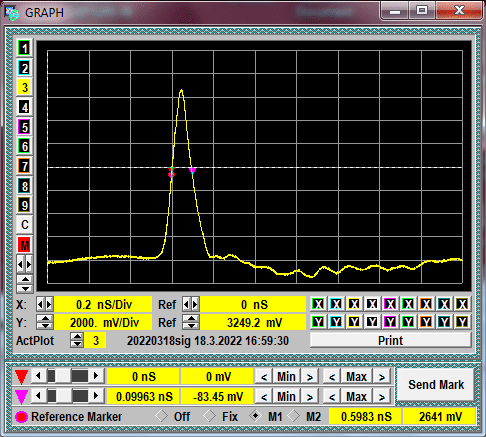Screen dimensions: 486x437
Task: Toggle magenta X autoscale box
Action: pos(390,304)
